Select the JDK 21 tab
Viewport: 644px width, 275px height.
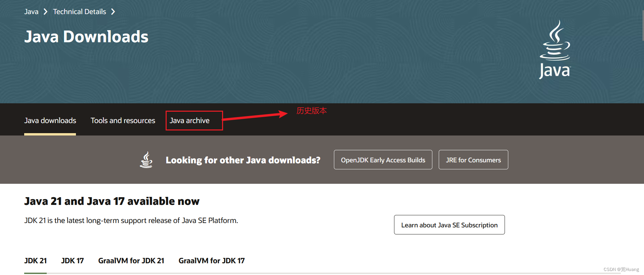click(x=36, y=261)
